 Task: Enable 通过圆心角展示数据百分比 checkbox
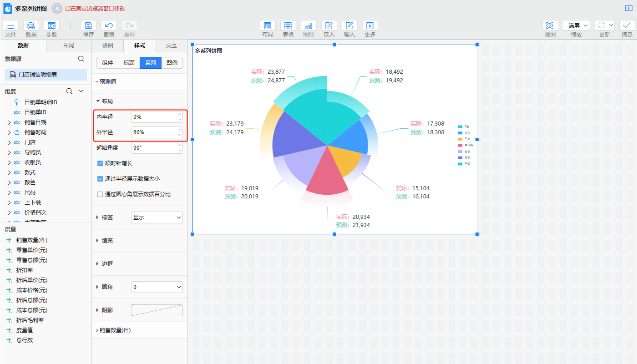[100, 194]
